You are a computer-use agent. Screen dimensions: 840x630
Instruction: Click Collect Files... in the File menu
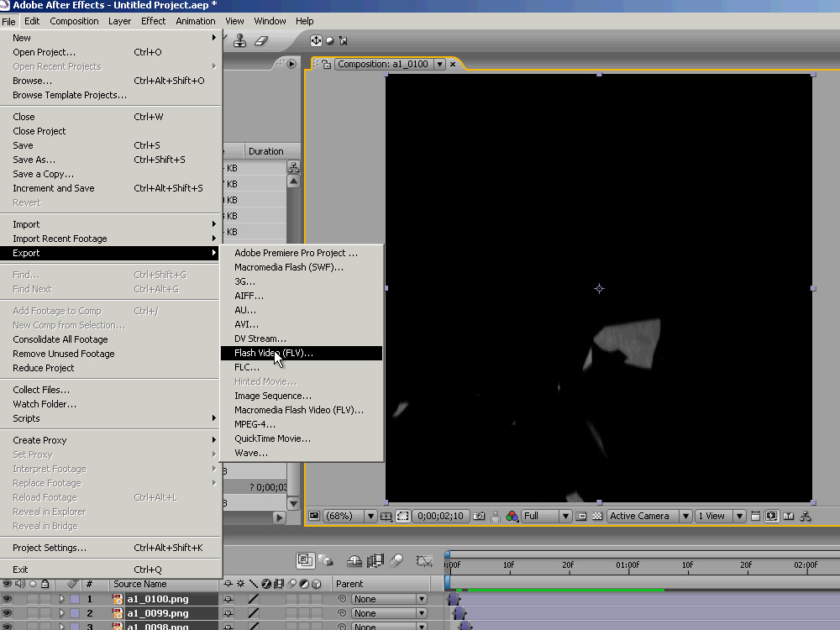click(110, 390)
